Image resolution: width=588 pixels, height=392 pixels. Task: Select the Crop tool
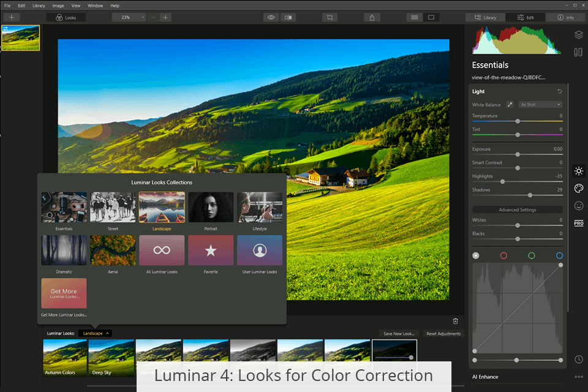coord(330,17)
